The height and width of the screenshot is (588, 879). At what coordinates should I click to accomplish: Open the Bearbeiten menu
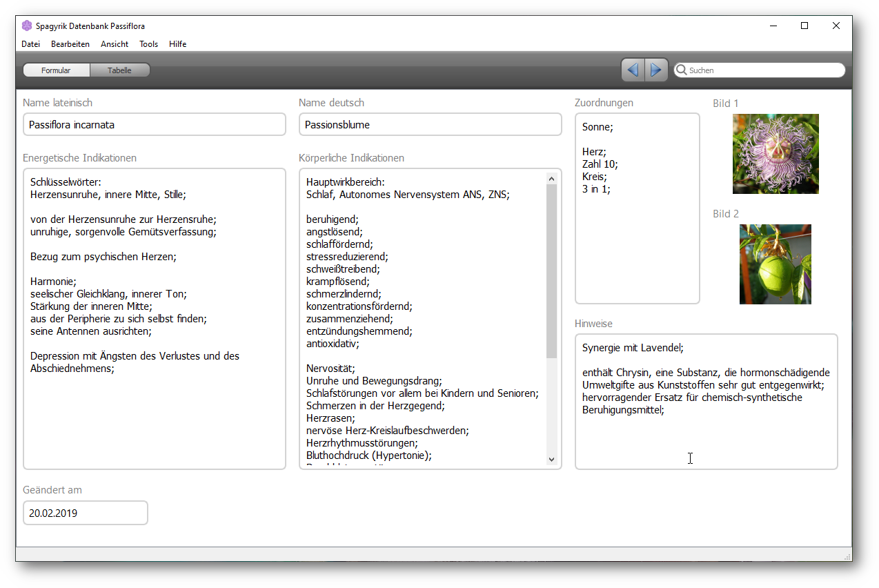tap(70, 44)
